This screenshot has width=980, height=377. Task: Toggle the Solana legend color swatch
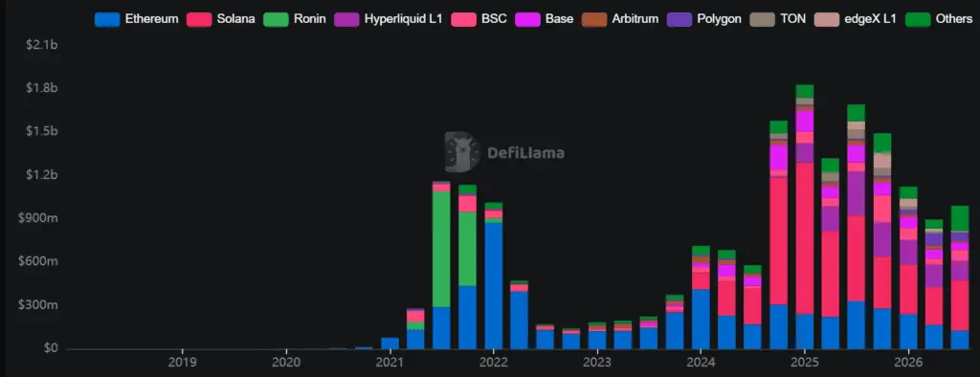199,19
